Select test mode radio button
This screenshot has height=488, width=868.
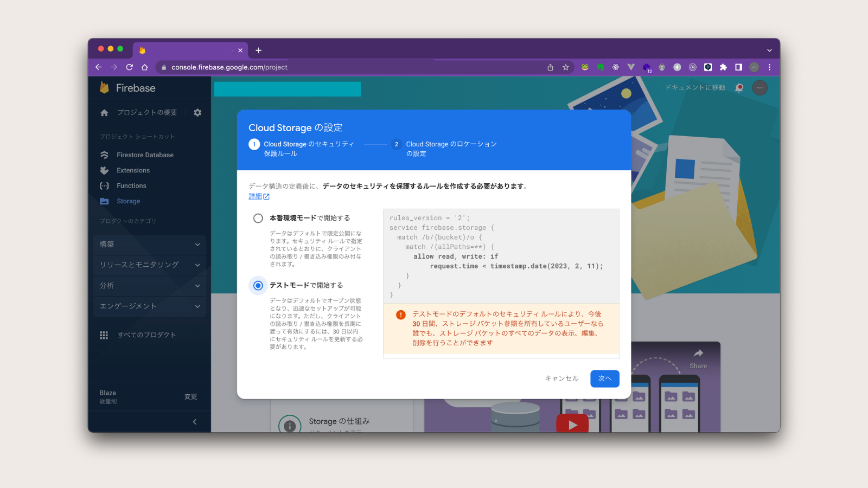point(258,285)
